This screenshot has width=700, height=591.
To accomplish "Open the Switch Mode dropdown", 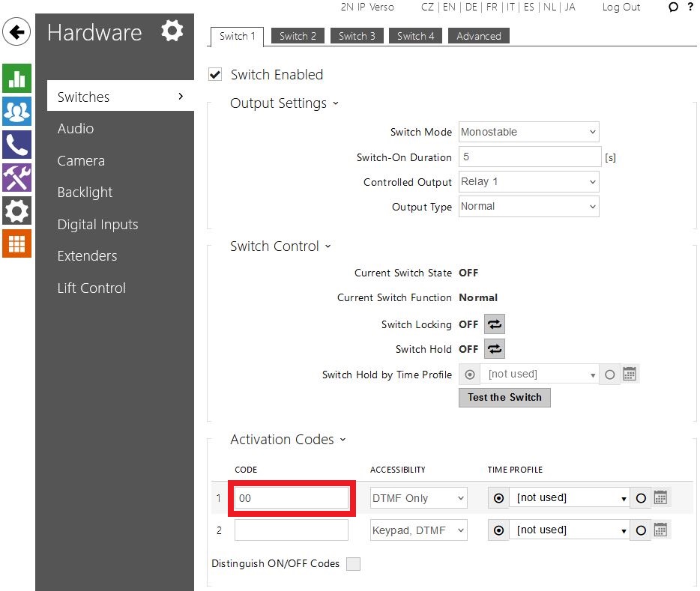I will point(529,132).
